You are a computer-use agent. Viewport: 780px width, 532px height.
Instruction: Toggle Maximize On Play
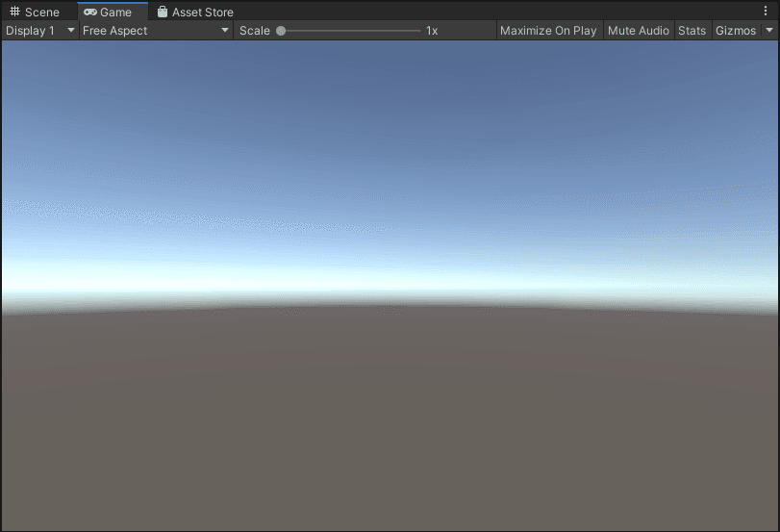point(548,31)
